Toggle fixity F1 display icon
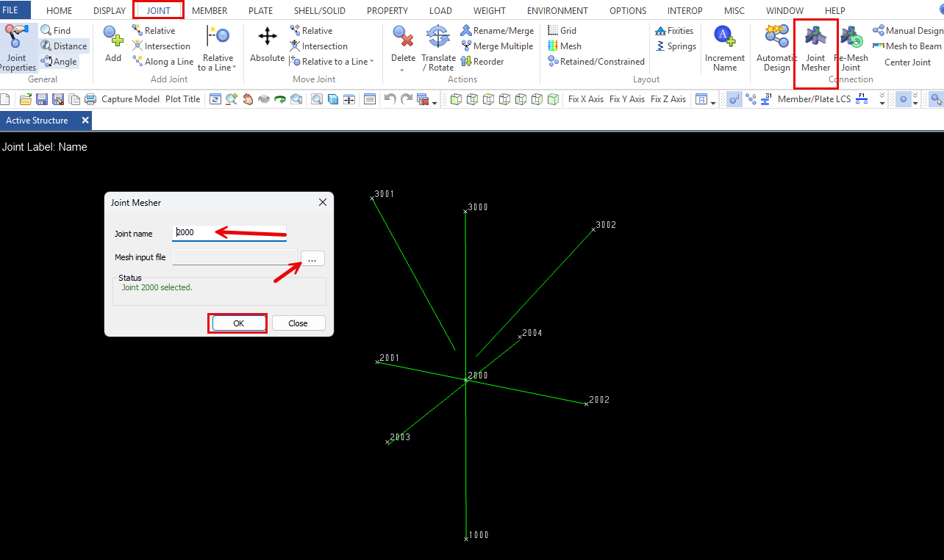Image resolution: width=944 pixels, height=560 pixels. (862, 99)
